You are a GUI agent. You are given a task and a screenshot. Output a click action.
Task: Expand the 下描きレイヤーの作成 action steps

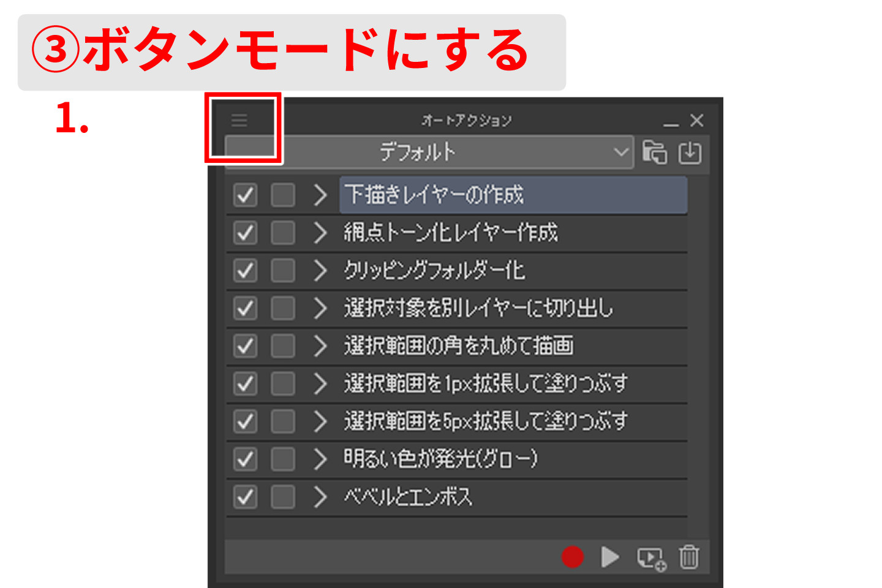(x=319, y=195)
